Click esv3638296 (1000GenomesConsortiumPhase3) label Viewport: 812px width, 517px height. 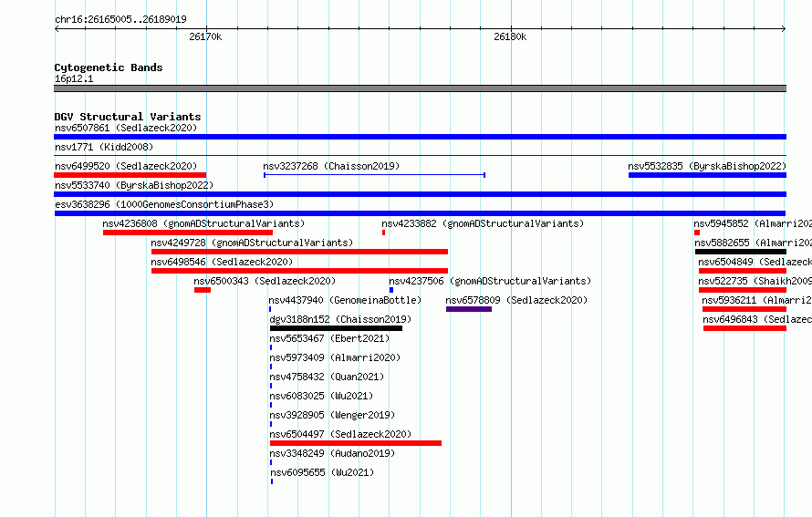[164, 204]
